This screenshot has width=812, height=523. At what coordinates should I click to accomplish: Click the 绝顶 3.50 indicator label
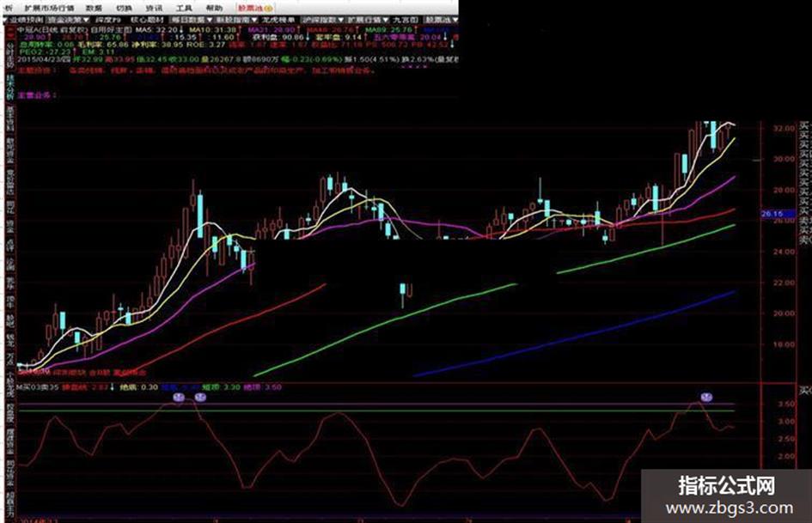(263, 386)
